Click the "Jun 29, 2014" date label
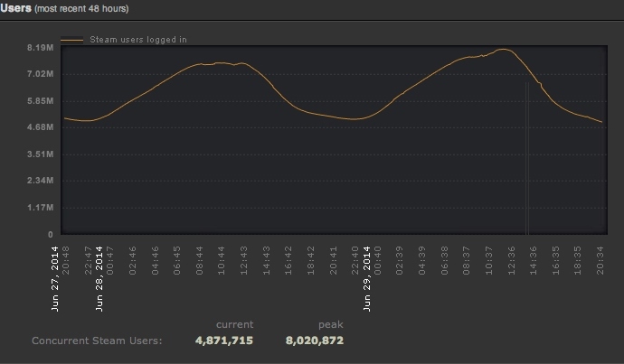Screen dimensions: 624x364 point(367,278)
